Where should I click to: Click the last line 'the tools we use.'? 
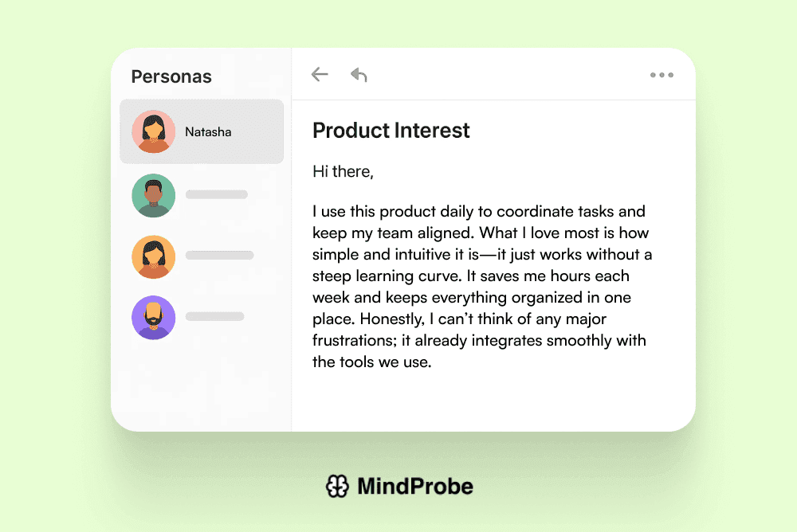(371, 362)
